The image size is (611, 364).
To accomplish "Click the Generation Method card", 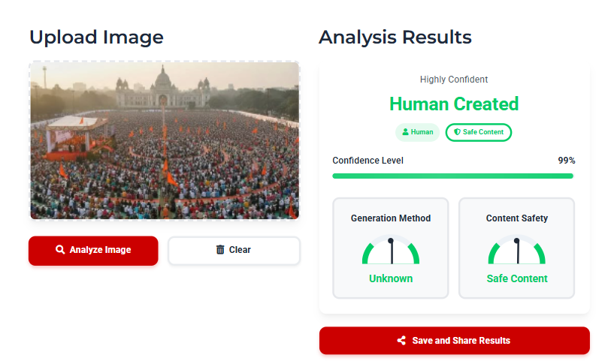I will click(x=391, y=248).
